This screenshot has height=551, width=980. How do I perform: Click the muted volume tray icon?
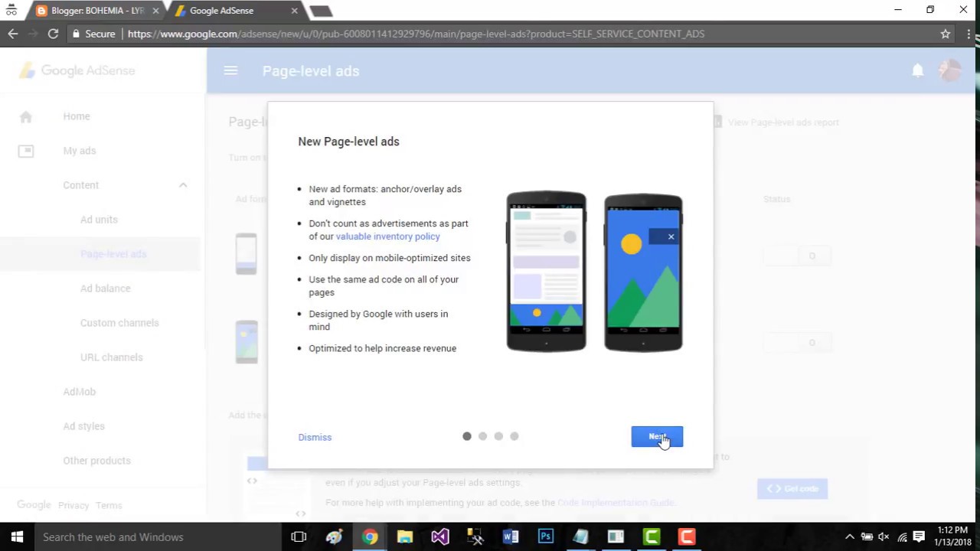click(884, 537)
